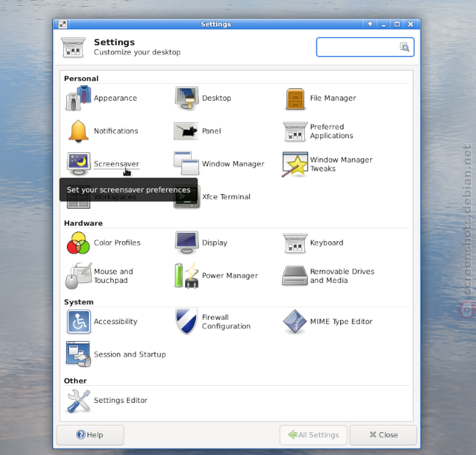Click the Panel label
Screen dimensions: 476x455
pos(212,131)
